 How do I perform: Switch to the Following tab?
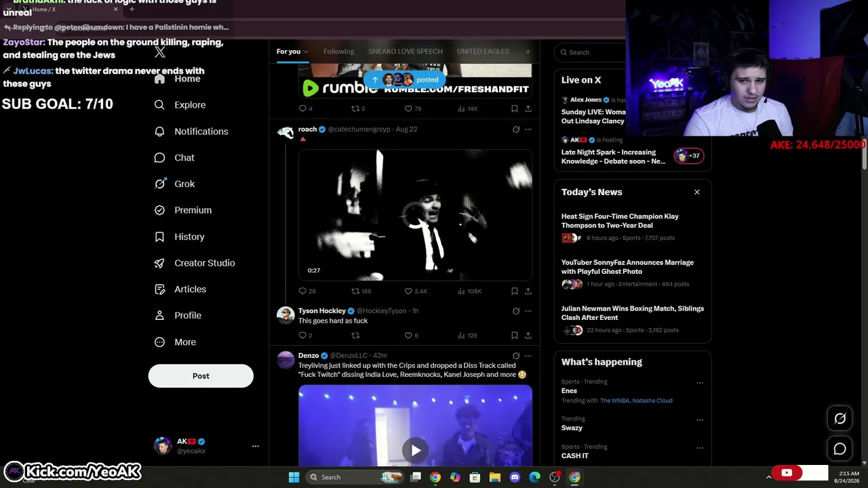pos(338,52)
